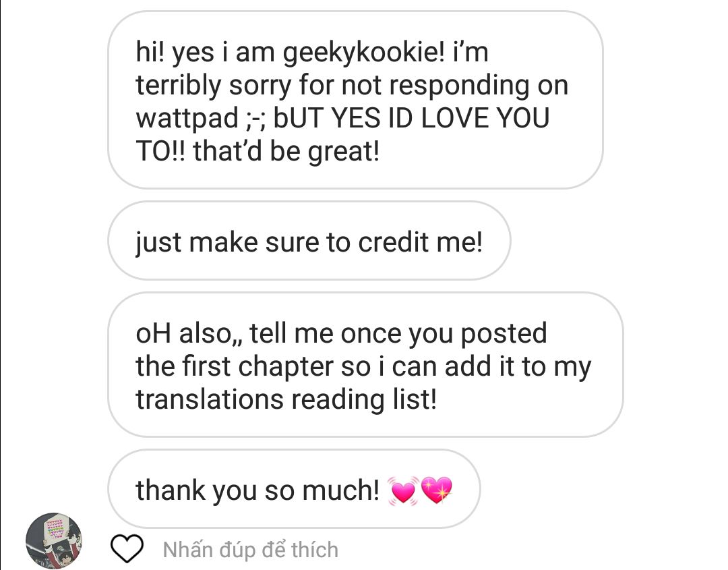728x570 pixels.
Task: Click the word "posted" in third message
Action: (504, 334)
